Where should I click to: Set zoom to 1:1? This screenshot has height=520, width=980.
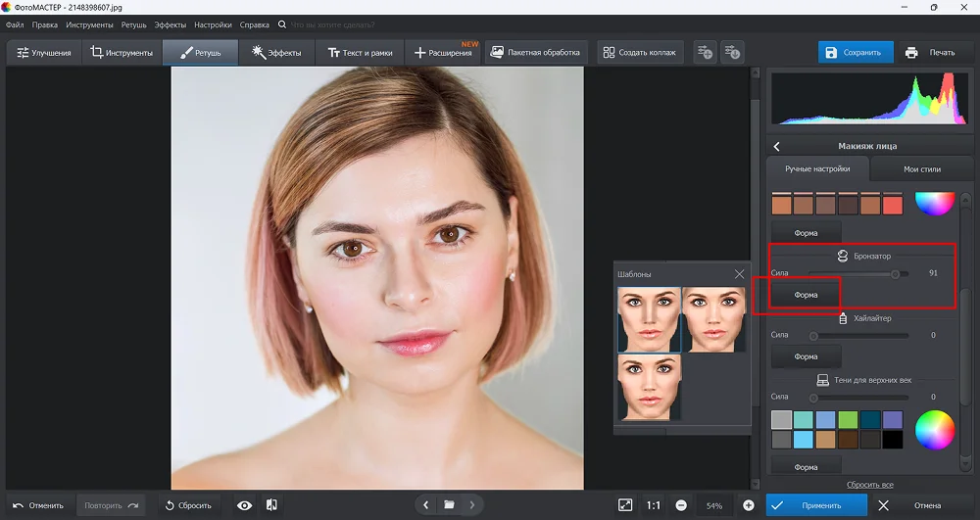(653, 505)
